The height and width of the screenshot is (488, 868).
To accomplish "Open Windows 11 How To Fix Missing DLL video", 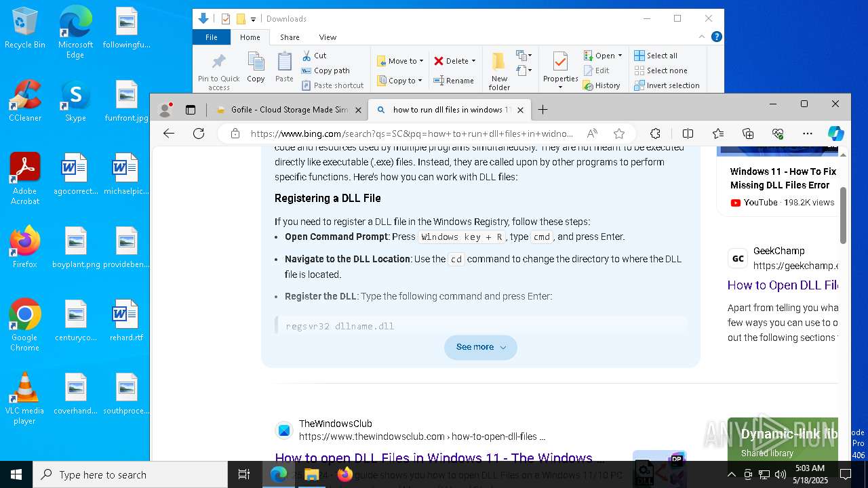I will pos(783,178).
